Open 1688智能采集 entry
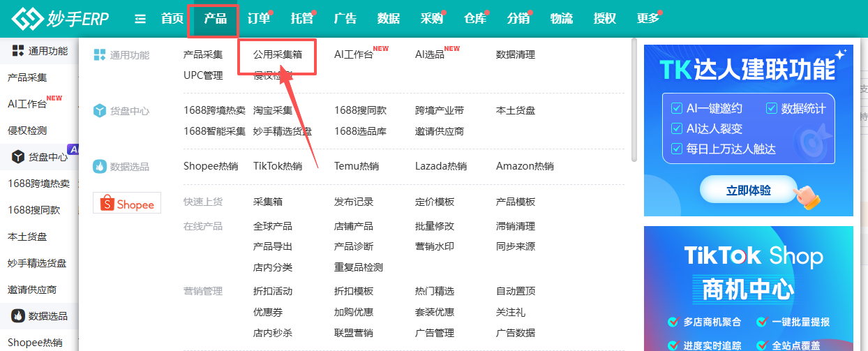 [215, 131]
